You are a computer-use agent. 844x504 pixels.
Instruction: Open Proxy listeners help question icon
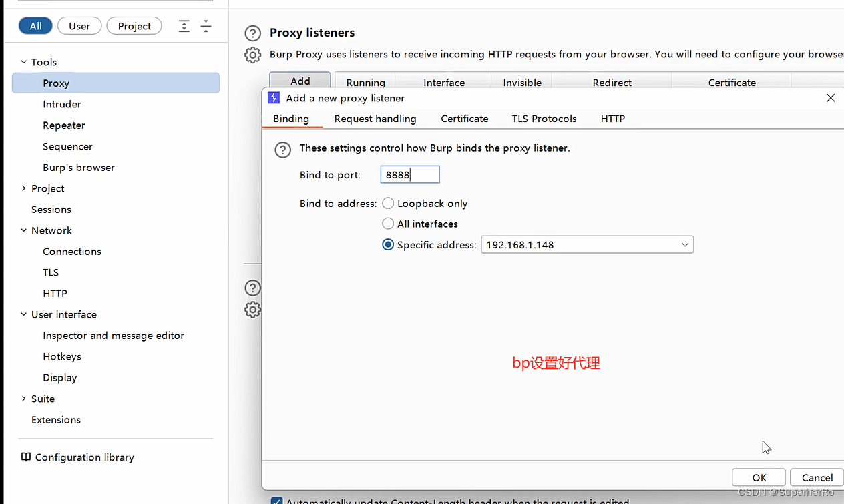pos(252,33)
